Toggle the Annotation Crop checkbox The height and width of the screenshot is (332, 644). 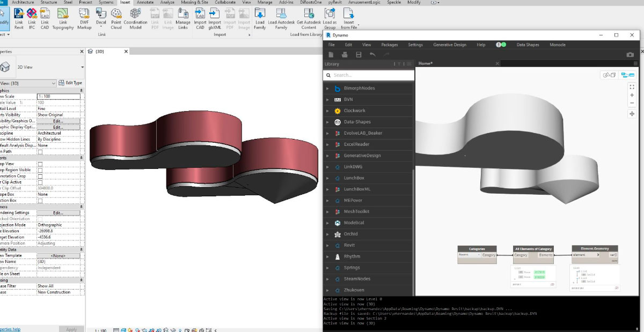coord(40,176)
